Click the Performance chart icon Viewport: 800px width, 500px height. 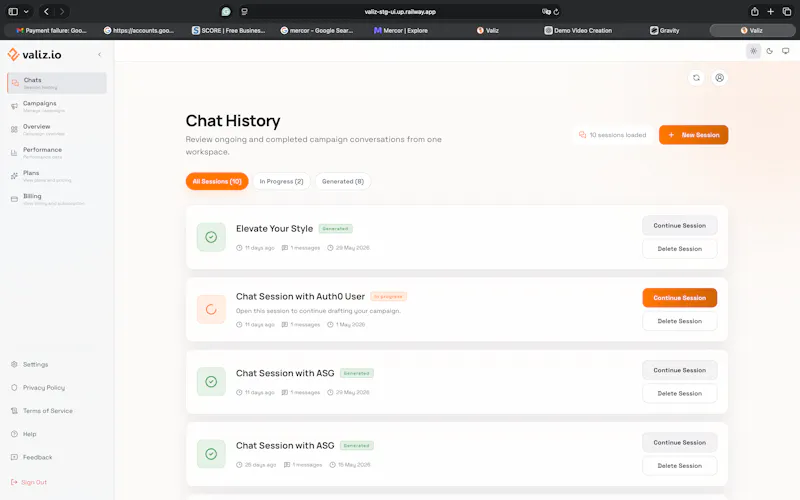coord(14,153)
